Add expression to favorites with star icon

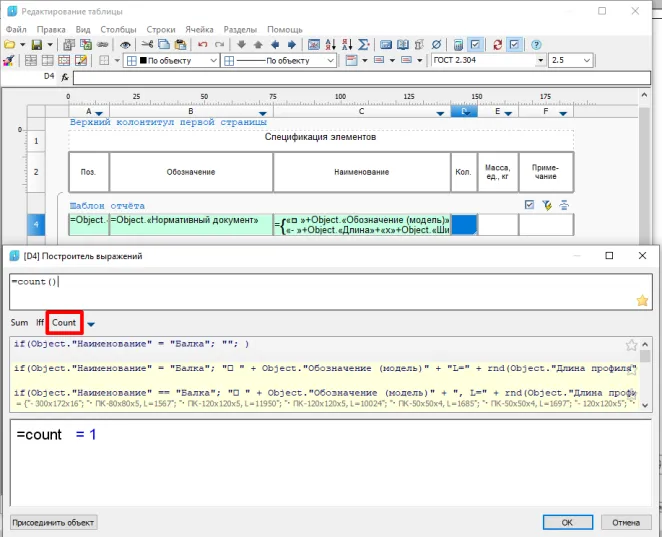click(641, 300)
